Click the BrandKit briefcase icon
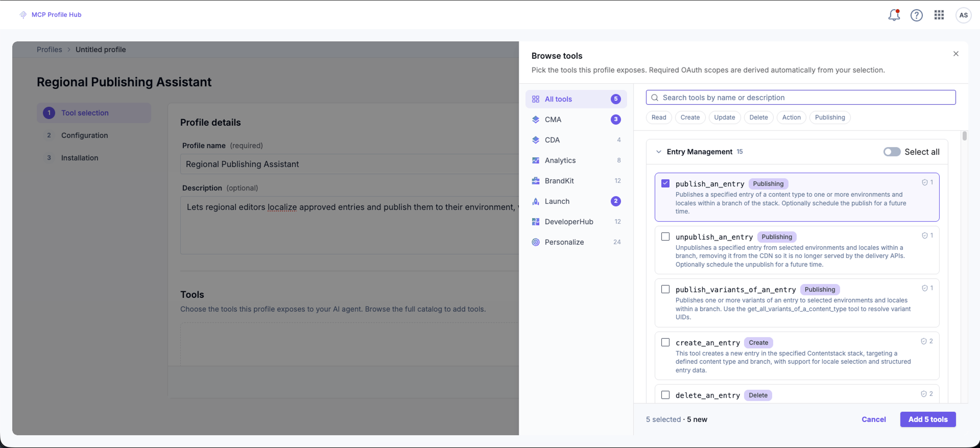980x448 pixels. pos(535,181)
